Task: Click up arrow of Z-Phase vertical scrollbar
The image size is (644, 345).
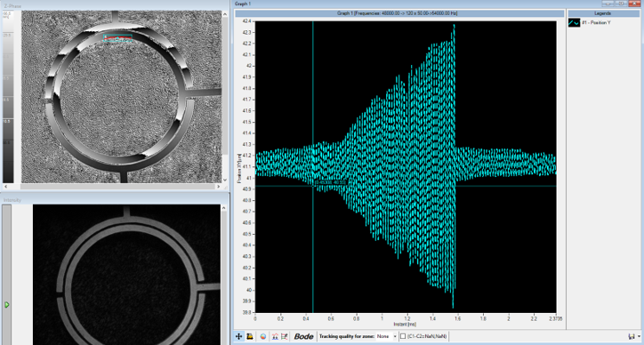Action: click(225, 13)
